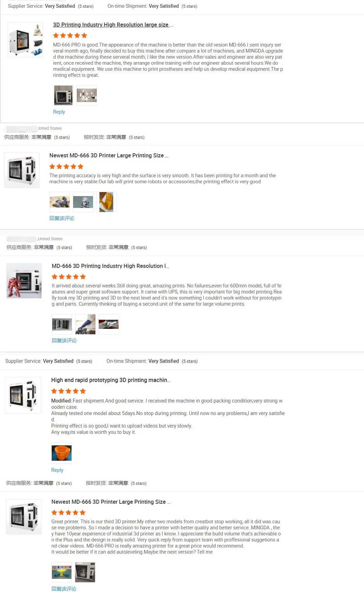Click the Newest MD-666 3D Printer title in the last review
The image size is (364, 592).
coord(111,502)
